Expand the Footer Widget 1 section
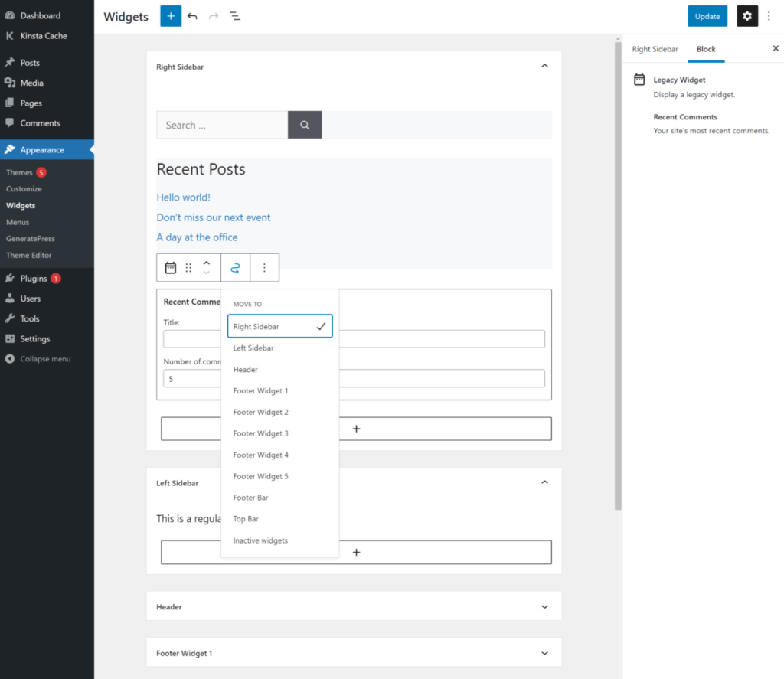Screen dimensions: 784x679 [544, 652]
